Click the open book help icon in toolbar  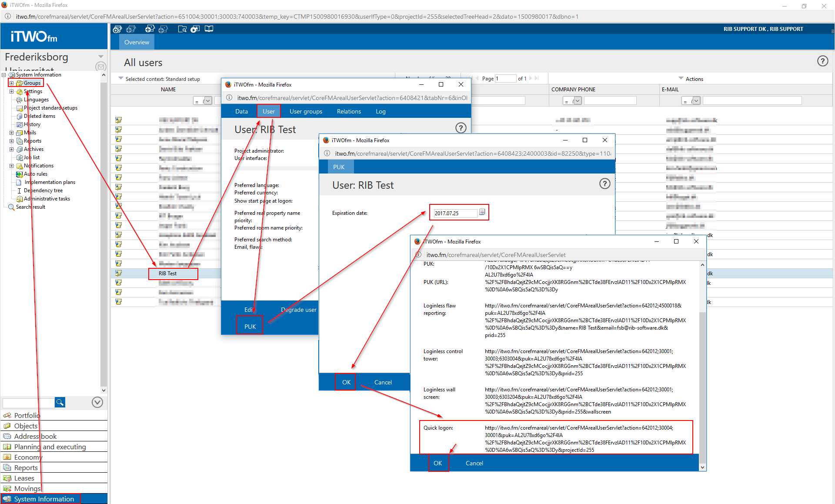coord(209,29)
